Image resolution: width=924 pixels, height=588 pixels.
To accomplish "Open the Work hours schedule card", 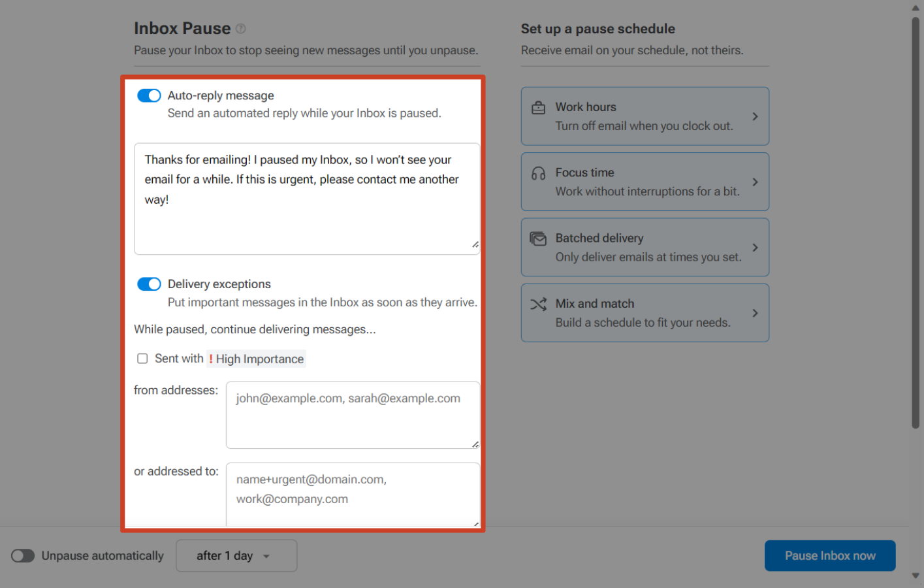I will pos(645,116).
